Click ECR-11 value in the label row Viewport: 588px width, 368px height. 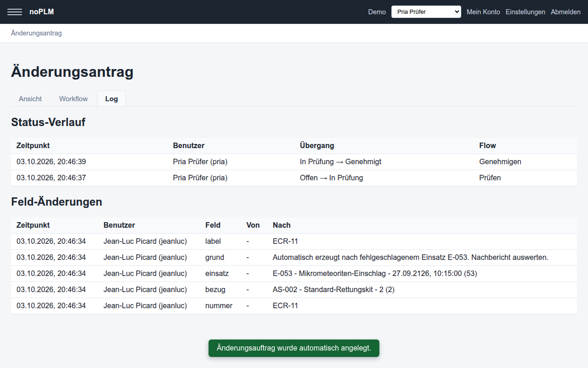285,241
